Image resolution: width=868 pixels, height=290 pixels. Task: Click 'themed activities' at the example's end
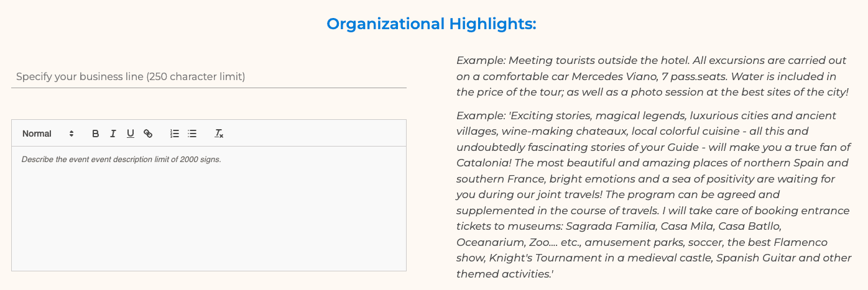click(504, 274)
